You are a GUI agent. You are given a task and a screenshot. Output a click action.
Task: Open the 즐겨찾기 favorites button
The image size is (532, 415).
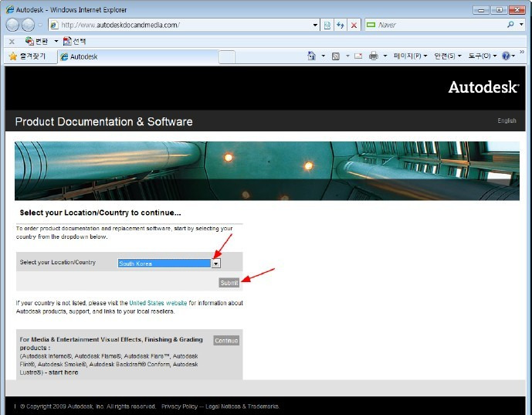(27, 56)
